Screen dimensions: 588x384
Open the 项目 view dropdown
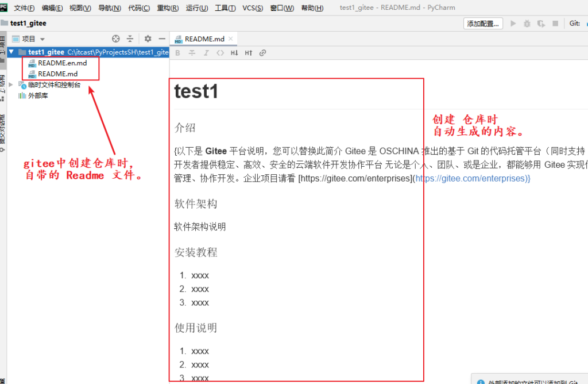[42, 39]
